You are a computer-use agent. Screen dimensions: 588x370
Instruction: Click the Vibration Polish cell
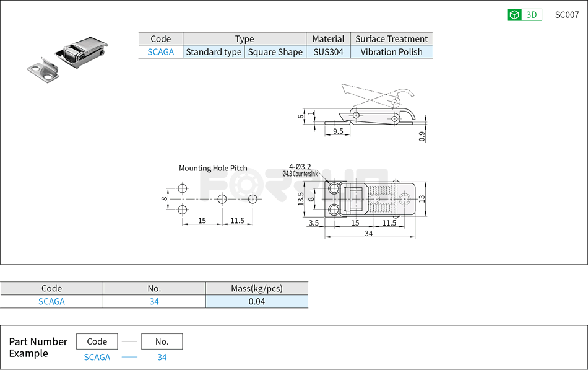click(x=391, y=52)
